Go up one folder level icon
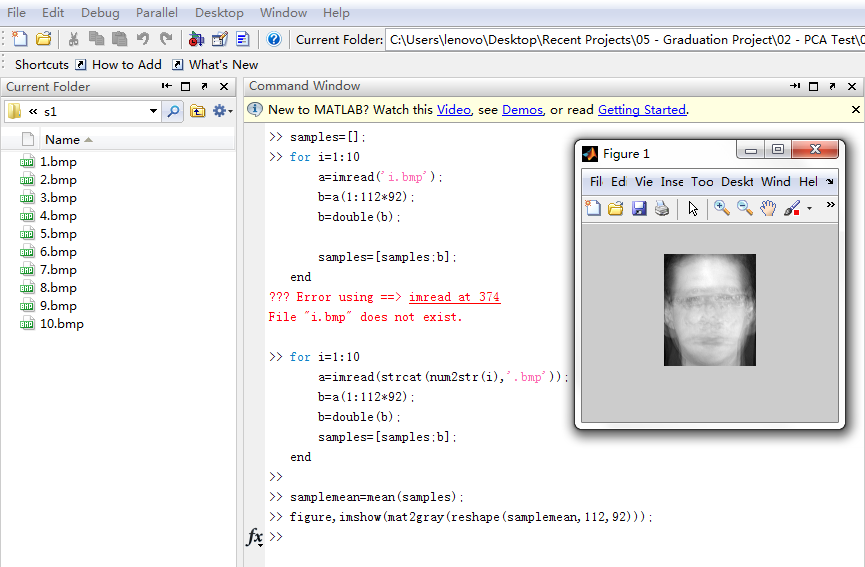 (197, 111)
